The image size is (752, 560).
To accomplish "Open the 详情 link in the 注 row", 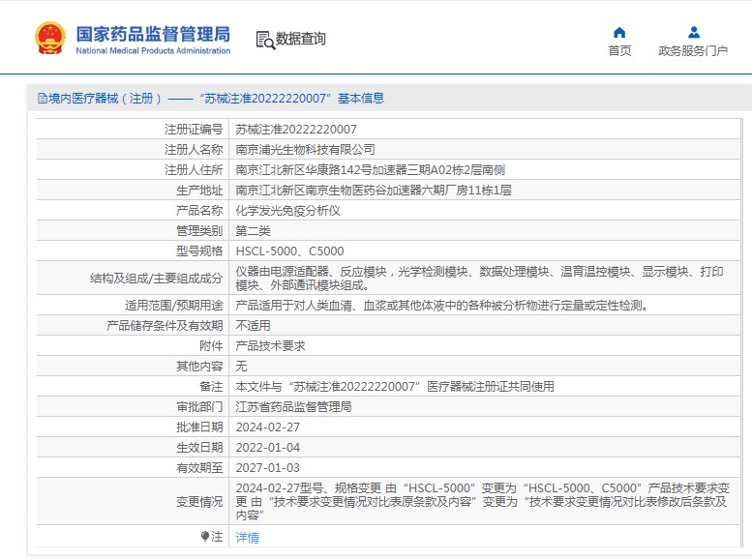I will point(248,538).
